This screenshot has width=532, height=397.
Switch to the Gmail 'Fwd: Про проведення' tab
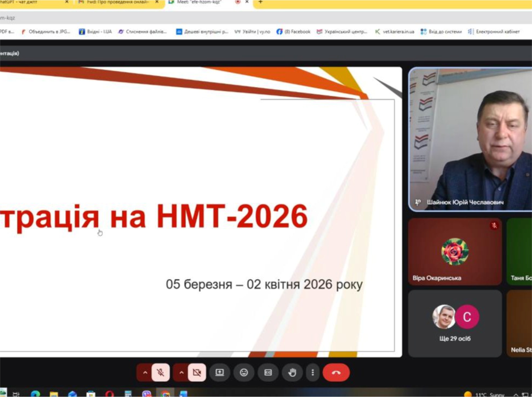point(117,2)
